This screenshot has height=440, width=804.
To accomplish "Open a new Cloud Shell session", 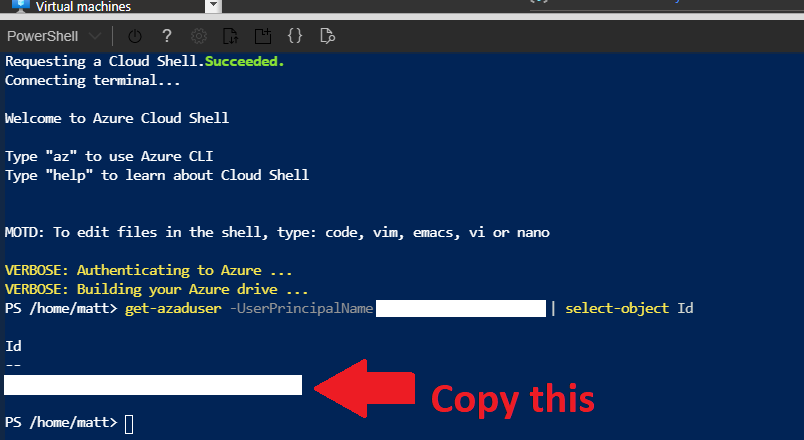I will [263, 36].
